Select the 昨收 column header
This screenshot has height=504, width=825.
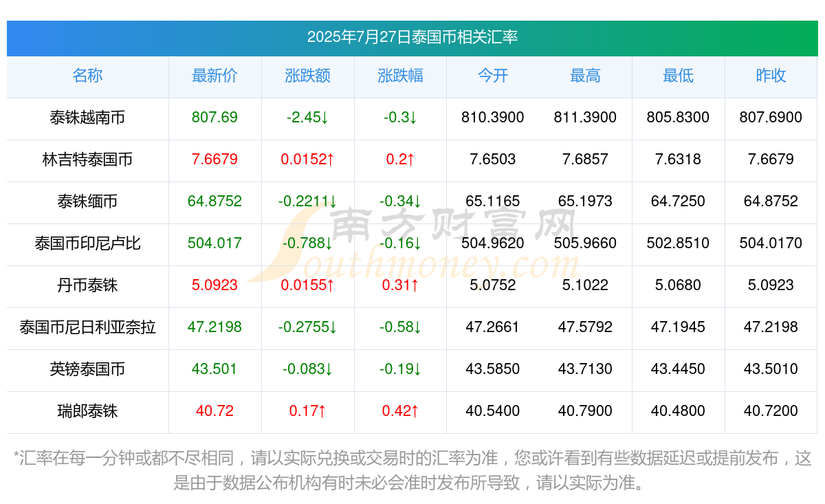pyautogui.click(x=771, y=76)
